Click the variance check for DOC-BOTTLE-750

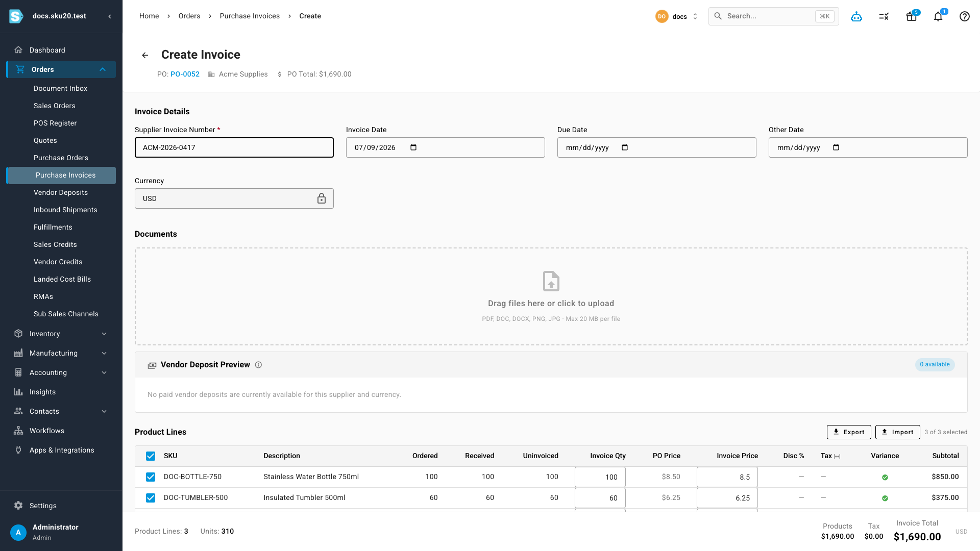885,478
